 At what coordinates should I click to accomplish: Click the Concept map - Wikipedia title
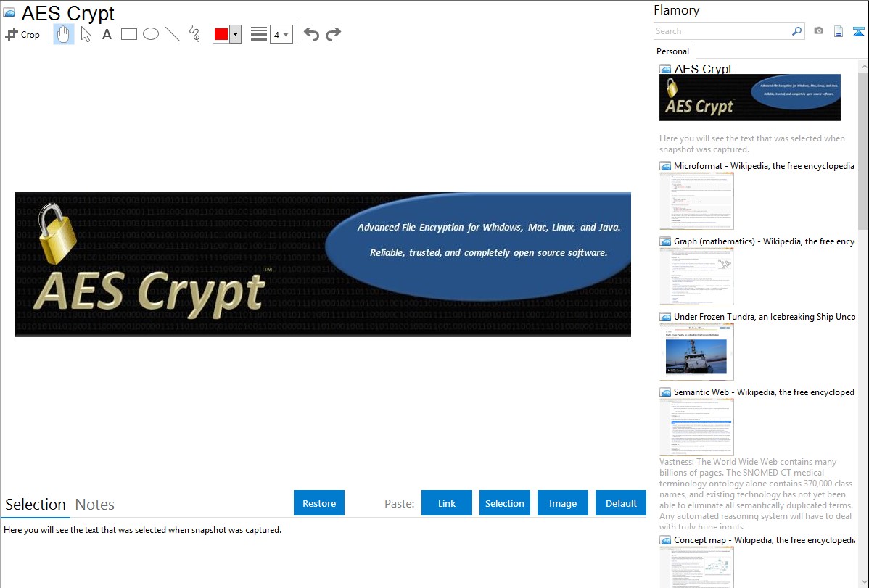click(765, 540)
